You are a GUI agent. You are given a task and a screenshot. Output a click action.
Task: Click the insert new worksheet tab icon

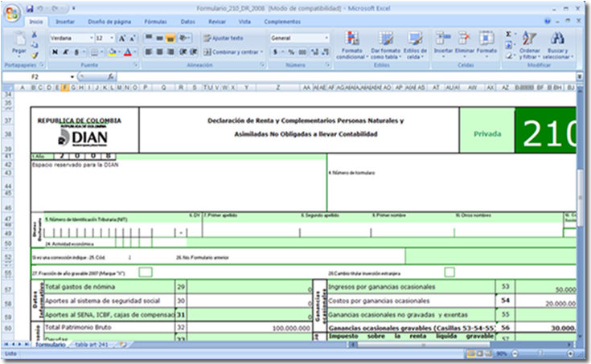tap(123, 344)
